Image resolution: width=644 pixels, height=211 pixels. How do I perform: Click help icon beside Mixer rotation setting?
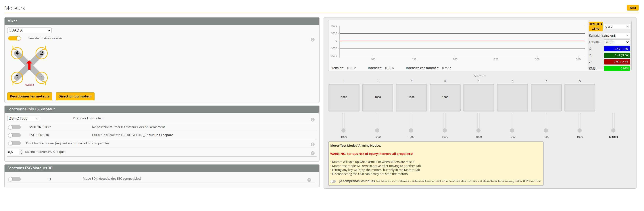coord(312,40)
